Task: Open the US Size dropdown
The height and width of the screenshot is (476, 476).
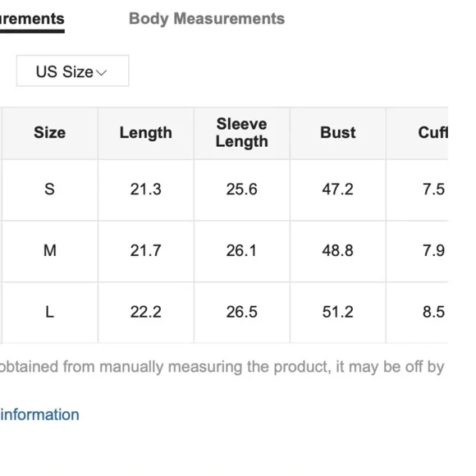Action: click(72, 71)
